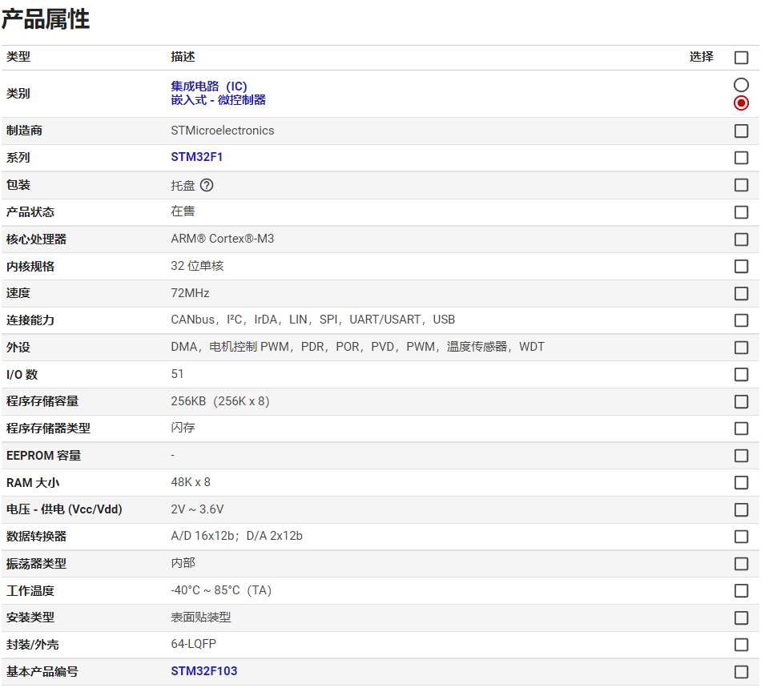
Task: Check the RAM 大小 48K x 8 checkbox
Action: (x=741, y=483)
